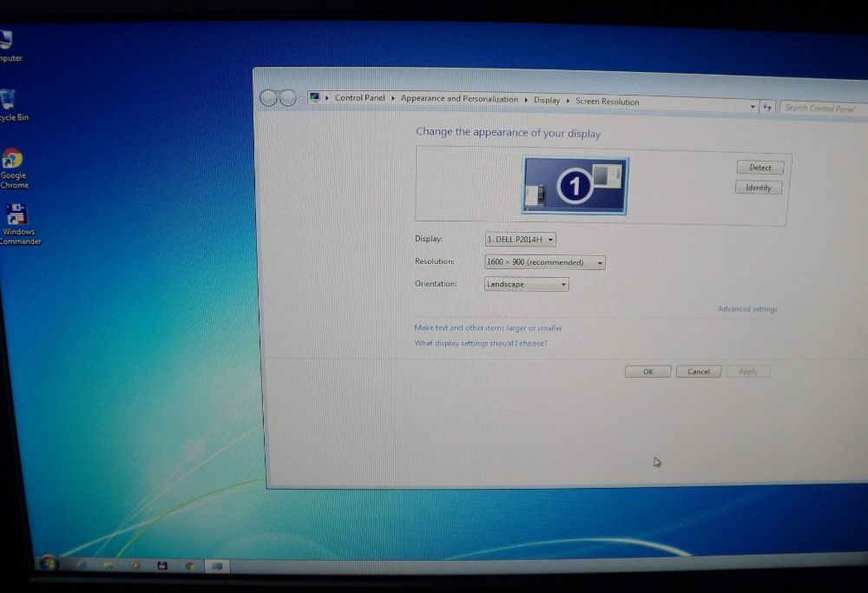Go forward using the navigation arrow
Screen dimensions: 868x593
tap(288, 98)
